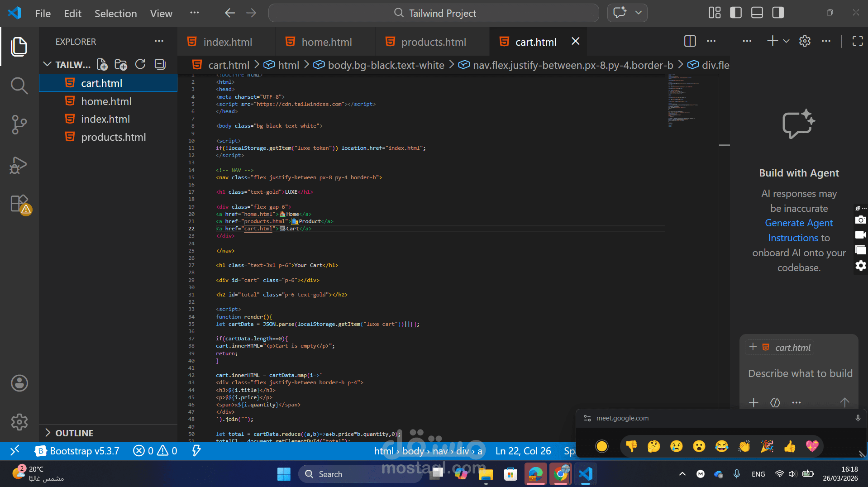Open the overflow menu after View
Viewport: 868px width, 487px height.
point(195,13)
